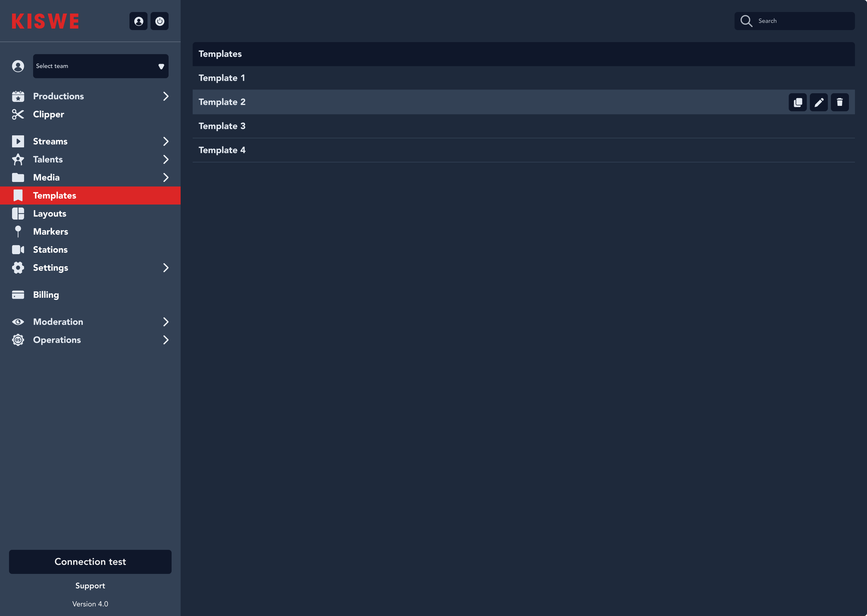Open Clipper with the scissors icon
Image resolution: width=867 pixels, height=616 pixels.
coord(18,114)
